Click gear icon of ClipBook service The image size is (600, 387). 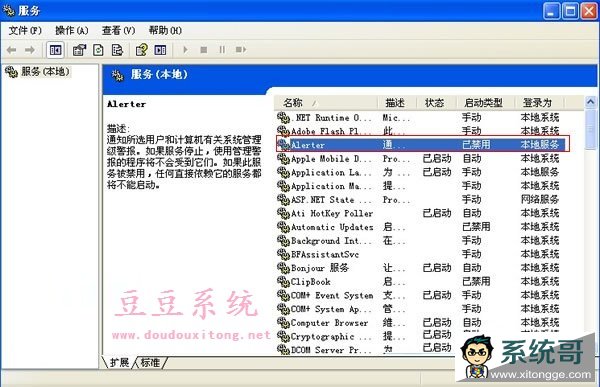283,282
